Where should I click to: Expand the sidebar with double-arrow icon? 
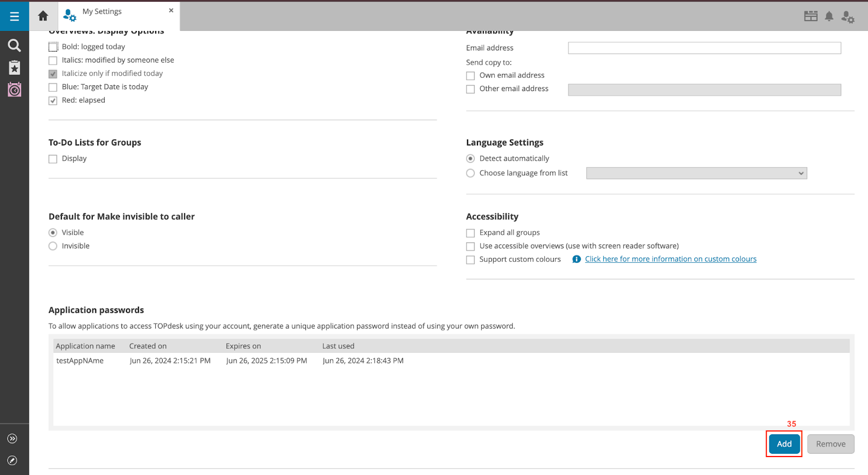(12, 439)
